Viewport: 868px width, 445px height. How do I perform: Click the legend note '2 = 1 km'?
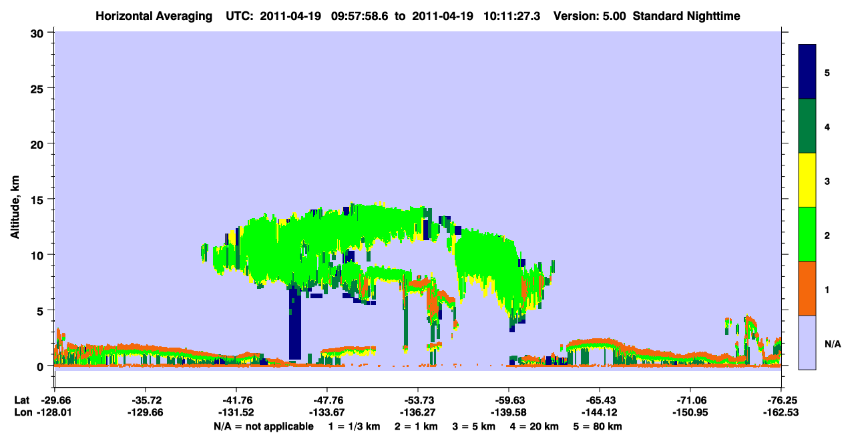[x=415, y=426]
